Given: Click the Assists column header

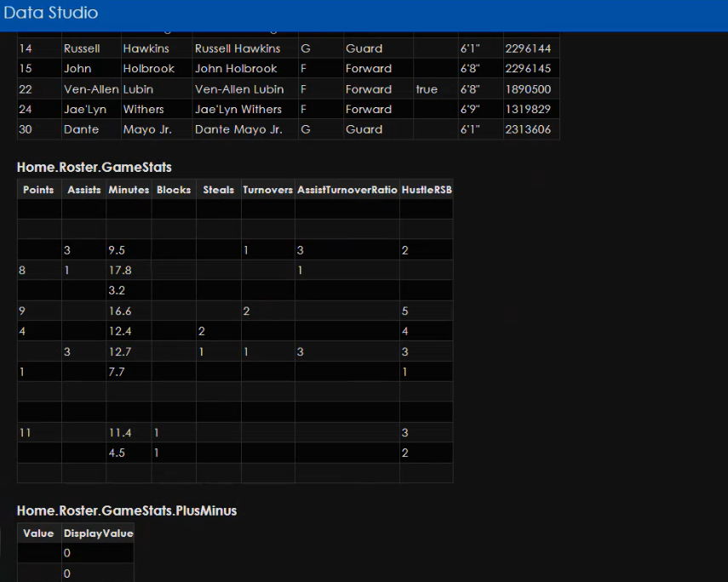Looking at the screenshot, I should coord(83,190).
